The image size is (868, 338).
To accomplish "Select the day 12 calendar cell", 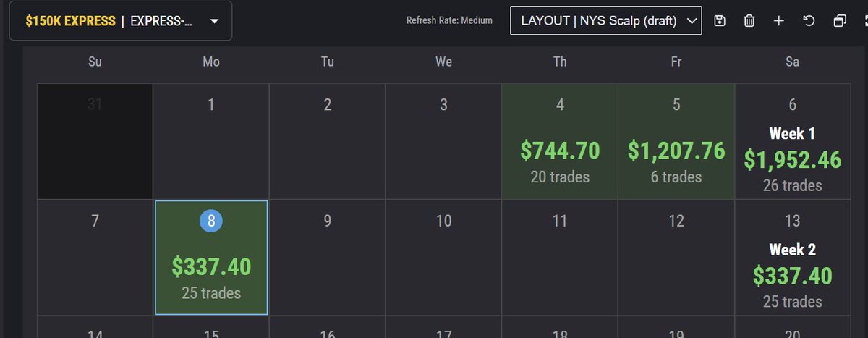I will pyautogui.click(x=676, y=258).
